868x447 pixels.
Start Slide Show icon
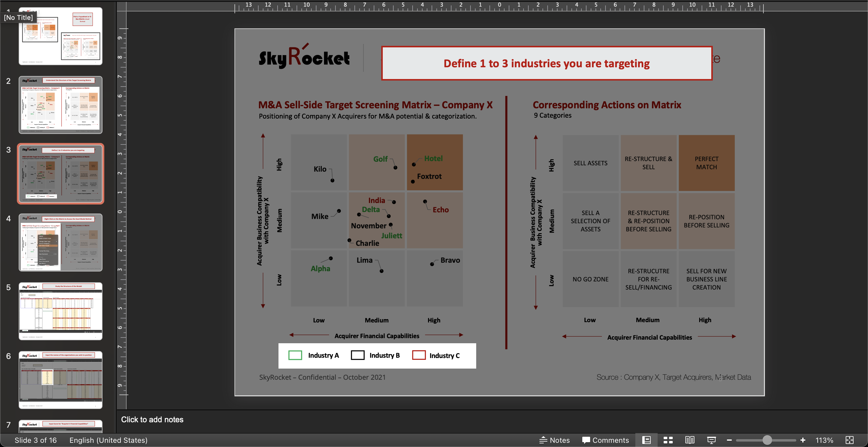711,440
